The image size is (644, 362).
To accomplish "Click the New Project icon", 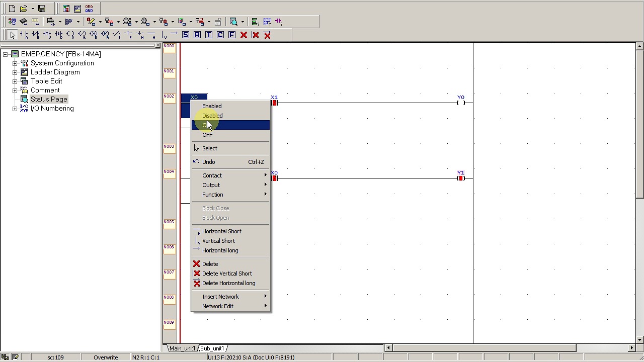I will point(12,9).
